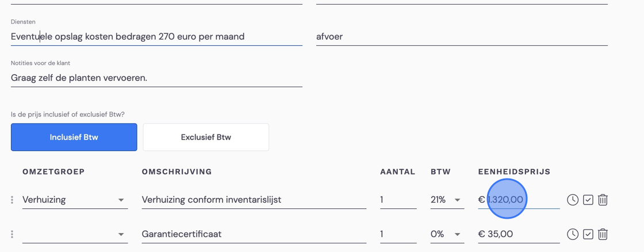The height and width of the screenshot is (252, 644).
Task: Click the clock icon on Garantiecertificaat row
Action: [x=573, y=234]
